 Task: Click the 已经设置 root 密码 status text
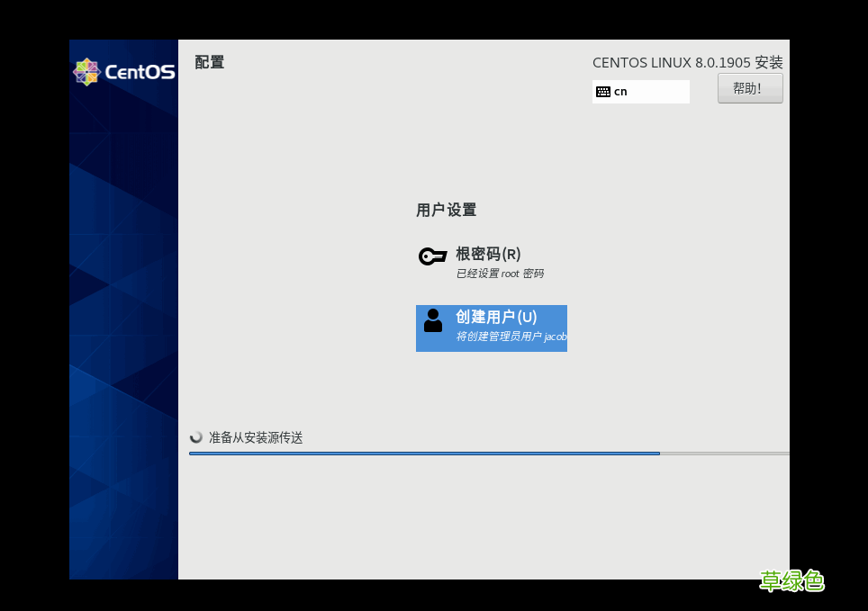(x=498, y=274)
